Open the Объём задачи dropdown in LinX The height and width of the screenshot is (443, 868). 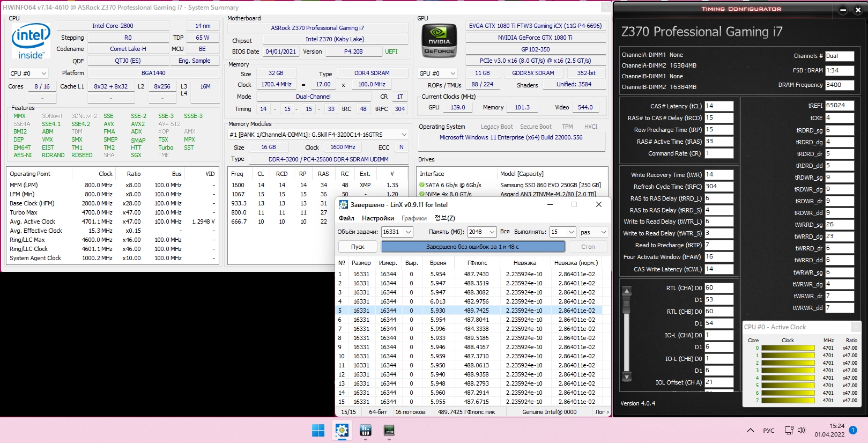click(x=397, y=232)
